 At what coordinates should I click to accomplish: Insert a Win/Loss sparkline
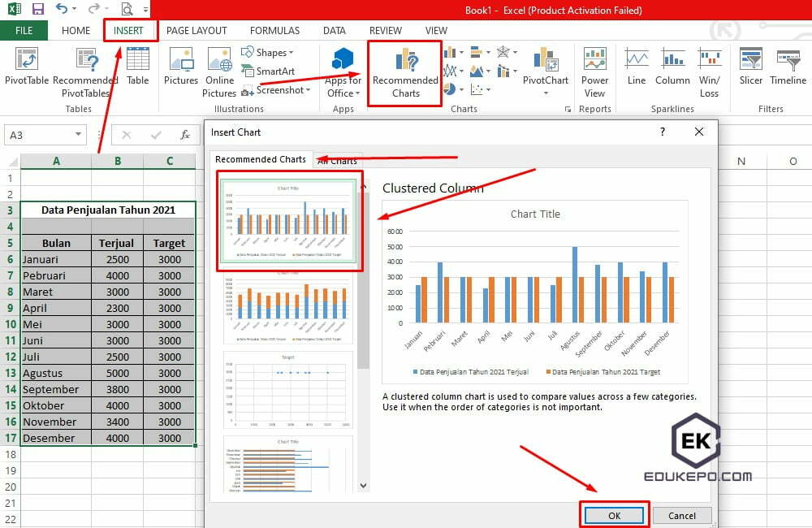(710, 71)
